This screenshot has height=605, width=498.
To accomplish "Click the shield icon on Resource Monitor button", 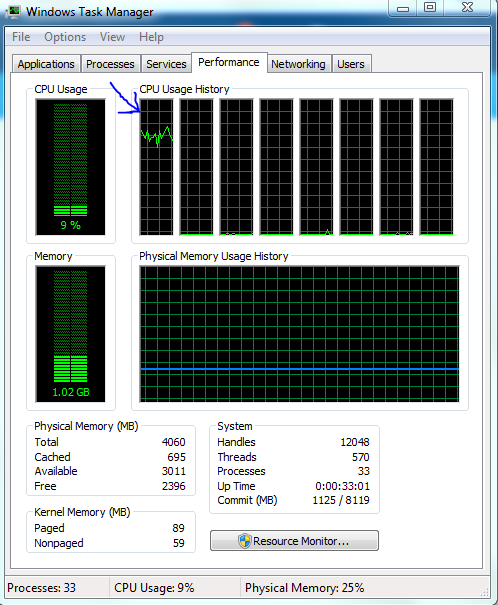I will [x=245, y=541].
